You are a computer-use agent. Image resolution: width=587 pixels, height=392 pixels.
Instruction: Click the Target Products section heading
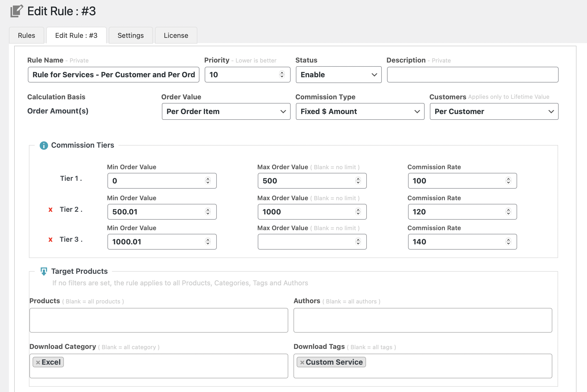[x=79, y=271]
